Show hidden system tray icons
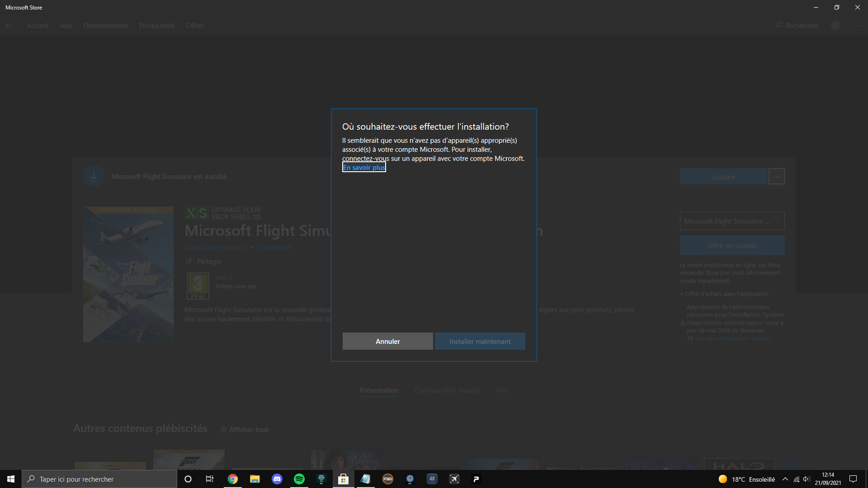This screenshot has height=488, width=868. 785,479
